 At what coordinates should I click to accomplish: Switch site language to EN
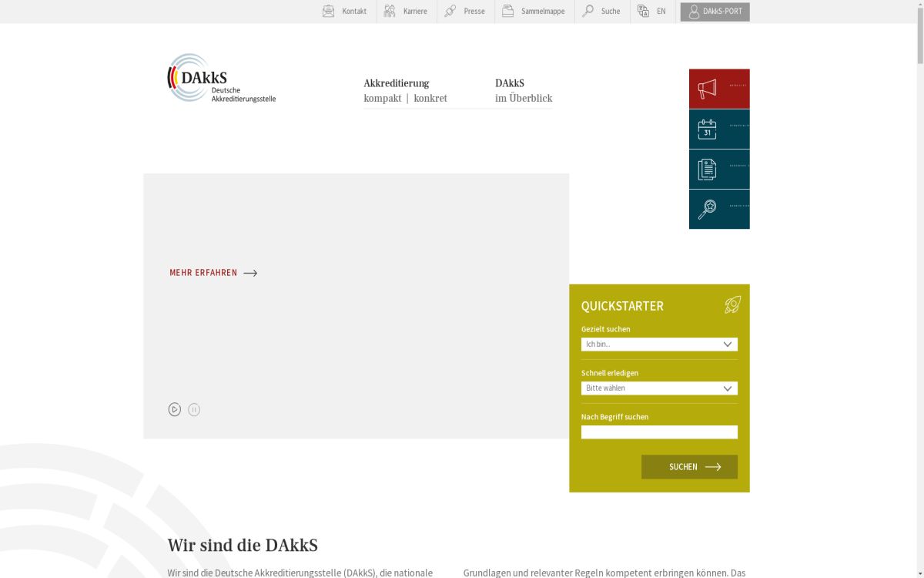coord(654,11)
